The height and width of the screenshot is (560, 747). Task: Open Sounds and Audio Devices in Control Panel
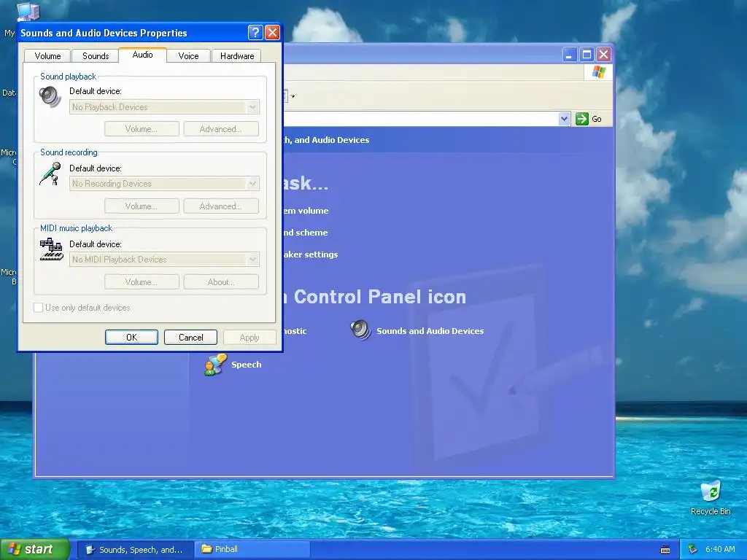[x=430, y=331]
